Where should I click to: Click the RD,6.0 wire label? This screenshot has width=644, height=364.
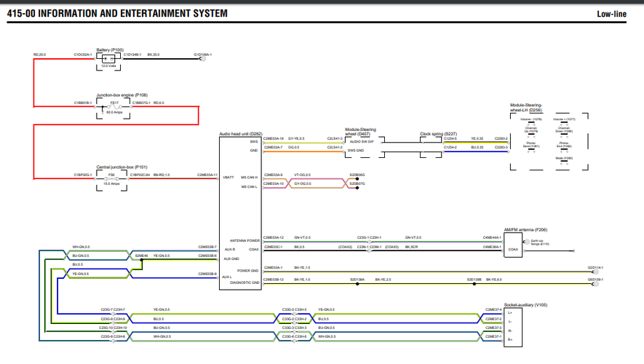(x=159, y=103)
